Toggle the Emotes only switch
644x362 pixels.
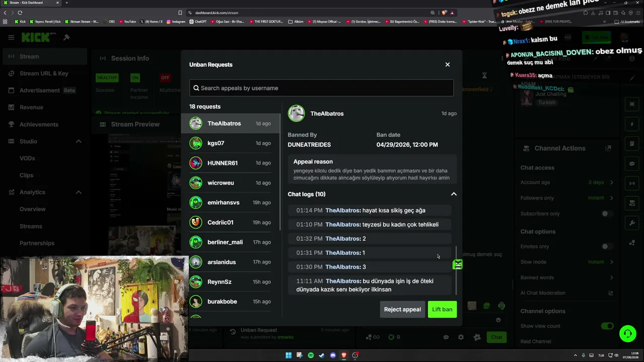coord(607,246)
